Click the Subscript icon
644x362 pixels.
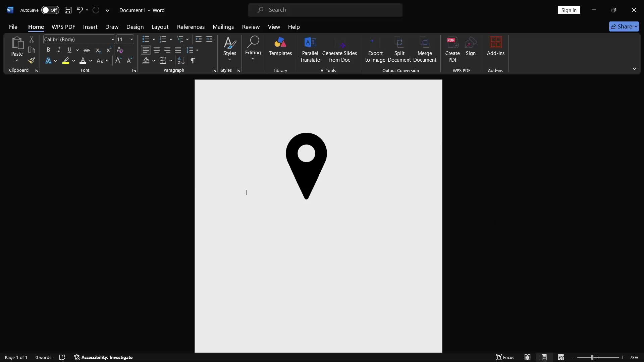98,50
